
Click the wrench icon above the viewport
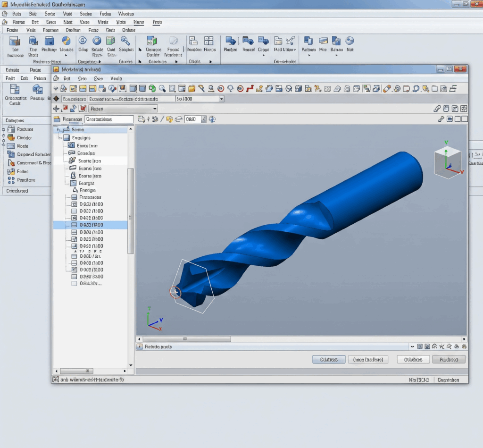point(441,119)
